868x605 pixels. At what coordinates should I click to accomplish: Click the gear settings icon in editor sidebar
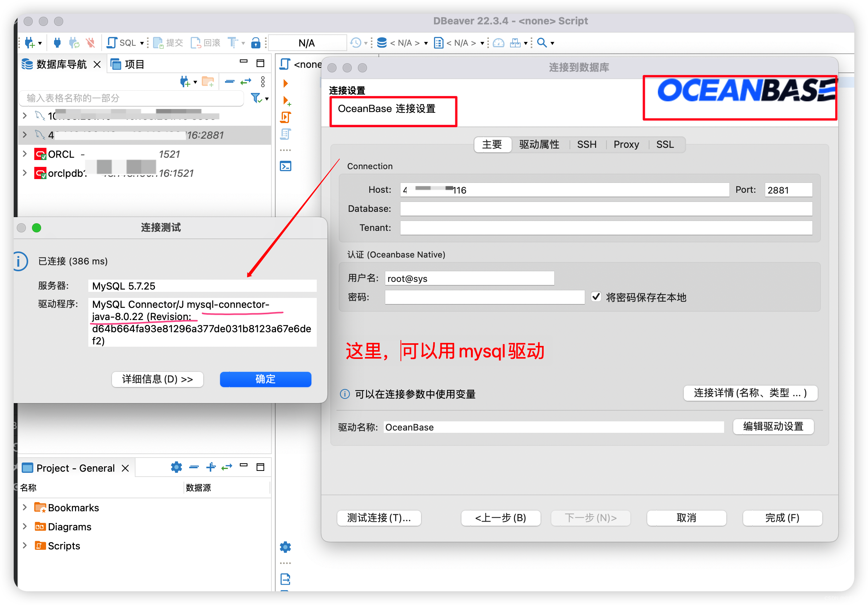[x=286, y=547]
